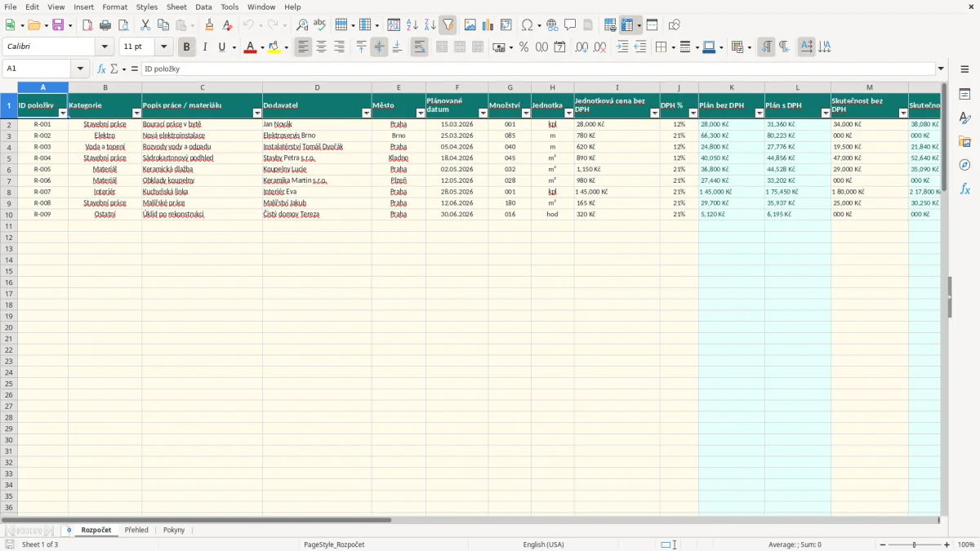
Task: Insert a comment
Action: coord(570,25)
